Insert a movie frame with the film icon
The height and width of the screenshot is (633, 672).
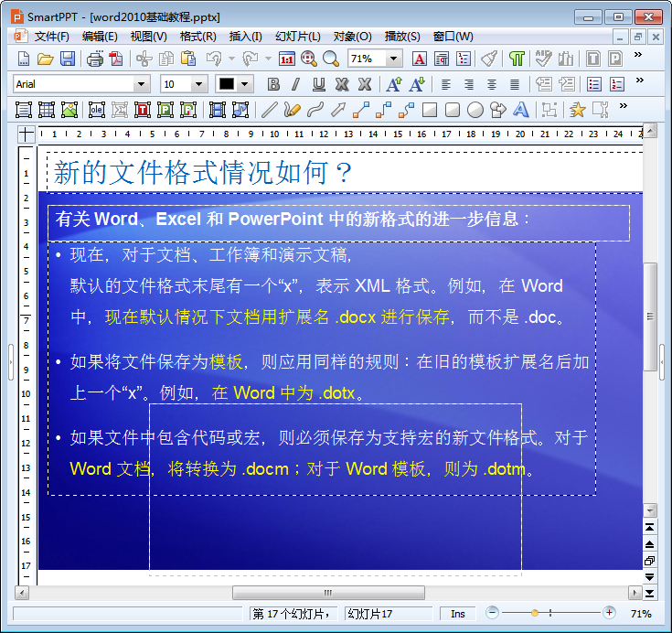click(x=218, y=110)
